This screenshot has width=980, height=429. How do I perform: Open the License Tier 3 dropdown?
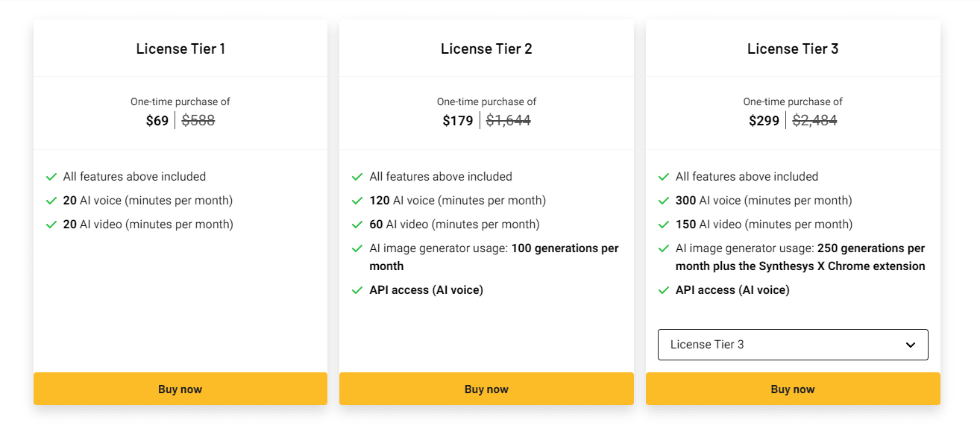pyautogui.click(x=793, y=345)
